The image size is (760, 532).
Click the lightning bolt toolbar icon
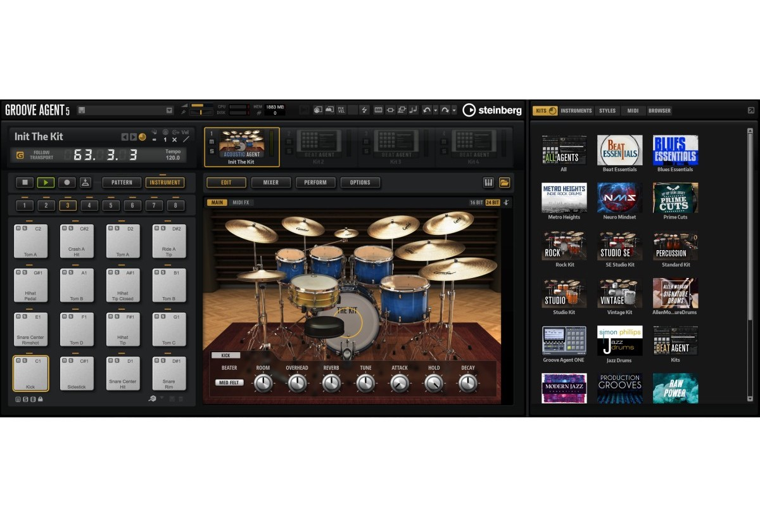[365, 110]
